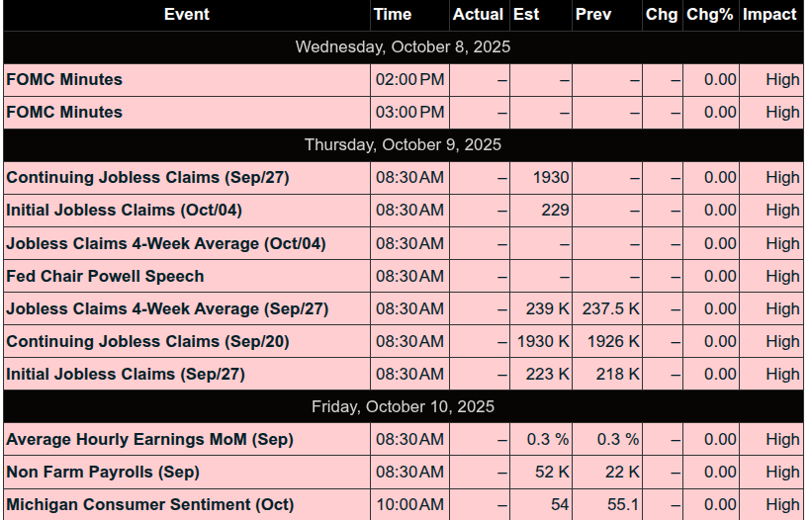812x520 pixels.
Task: Click the Actual column header
Action: click(x=479, y=15)
